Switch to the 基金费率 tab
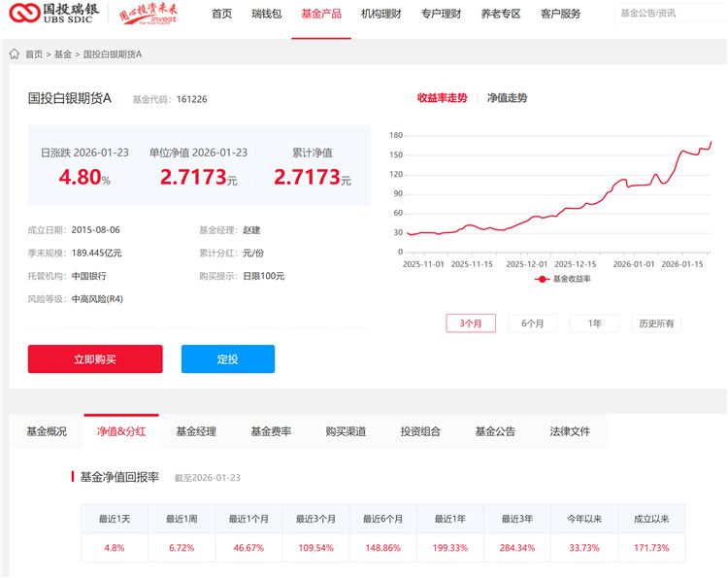The image size is (728, 578). (x=271, y=431)
